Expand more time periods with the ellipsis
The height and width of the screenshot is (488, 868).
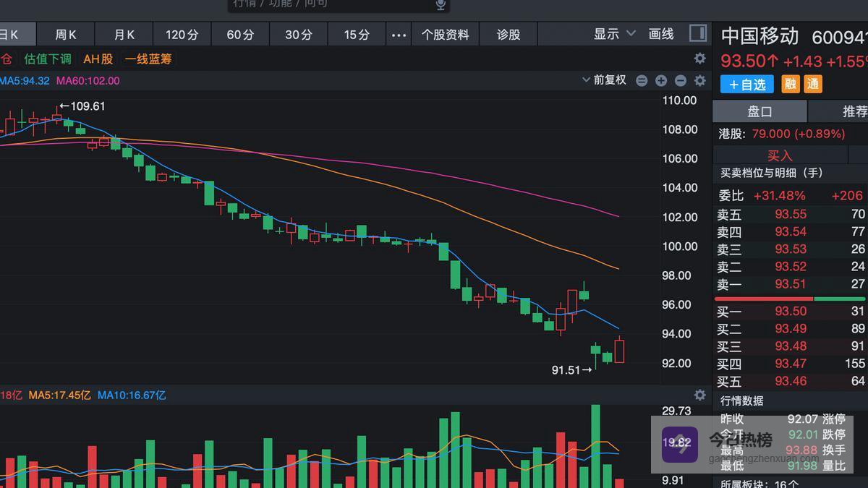(x=399, y=35)
